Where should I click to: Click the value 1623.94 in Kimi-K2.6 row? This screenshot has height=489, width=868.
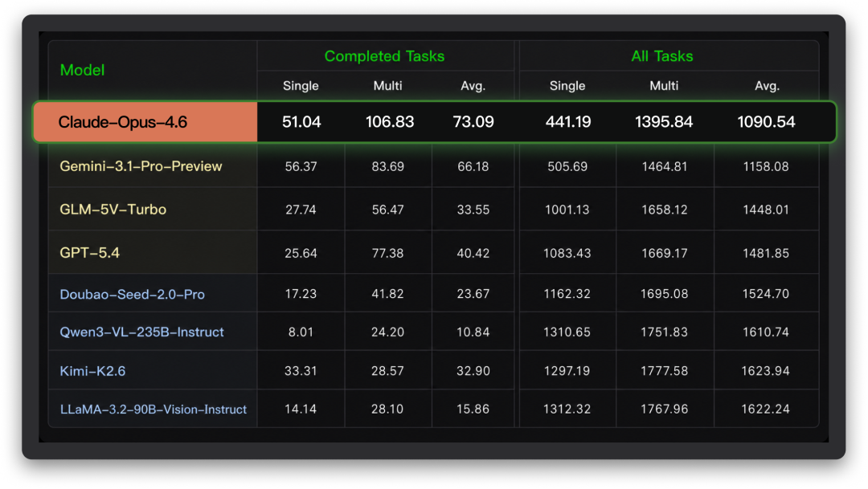[766, 371]
